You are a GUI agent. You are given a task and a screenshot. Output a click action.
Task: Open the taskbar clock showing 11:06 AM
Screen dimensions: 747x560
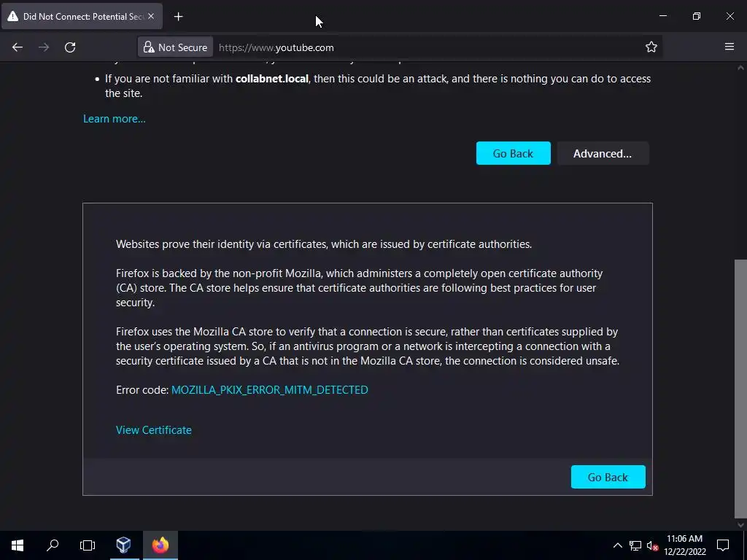click(684, 545)
